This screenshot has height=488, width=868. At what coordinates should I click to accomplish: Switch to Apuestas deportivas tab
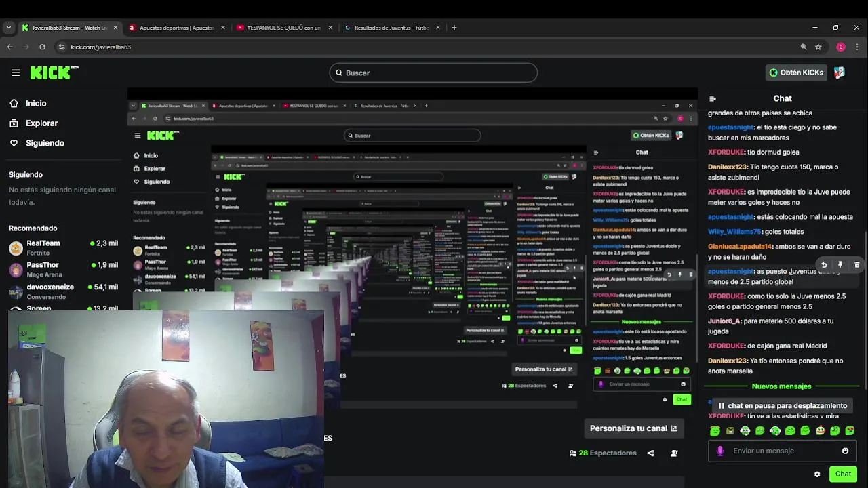[x=176, y=28]
